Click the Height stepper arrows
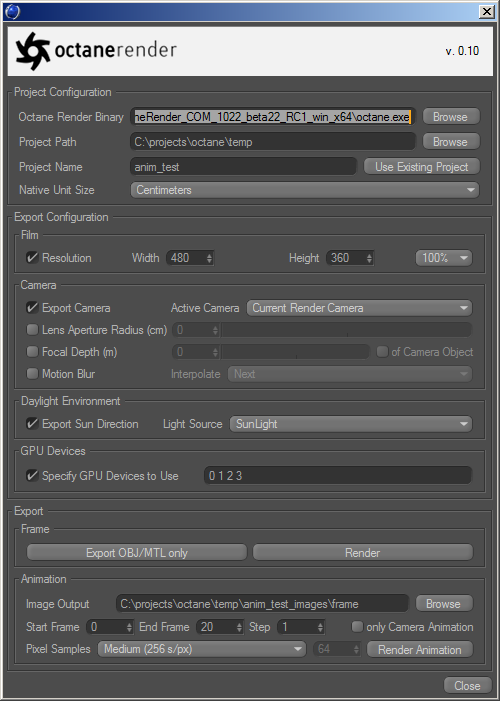 click(x=369, y=258)
